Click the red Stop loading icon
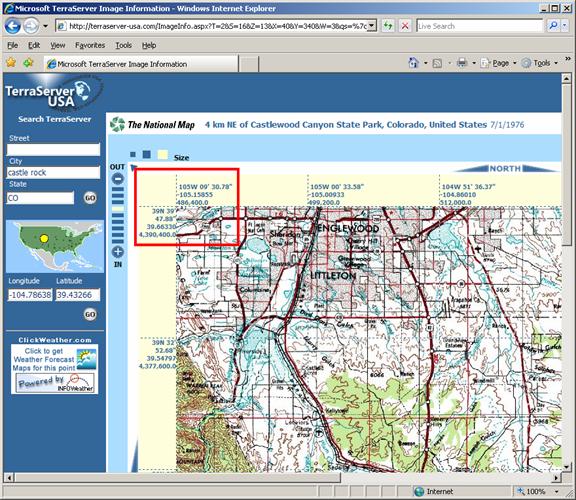The width and height of the screenshot is (576, 500). coord(405,26)
